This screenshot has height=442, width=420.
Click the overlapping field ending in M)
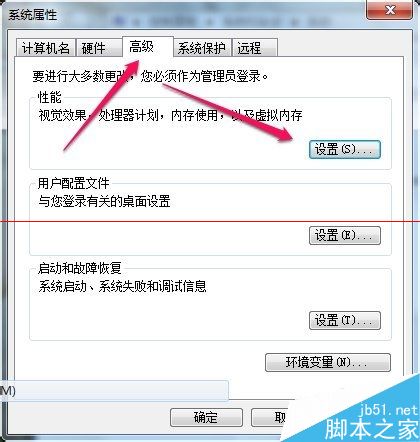tap(114, 391)
